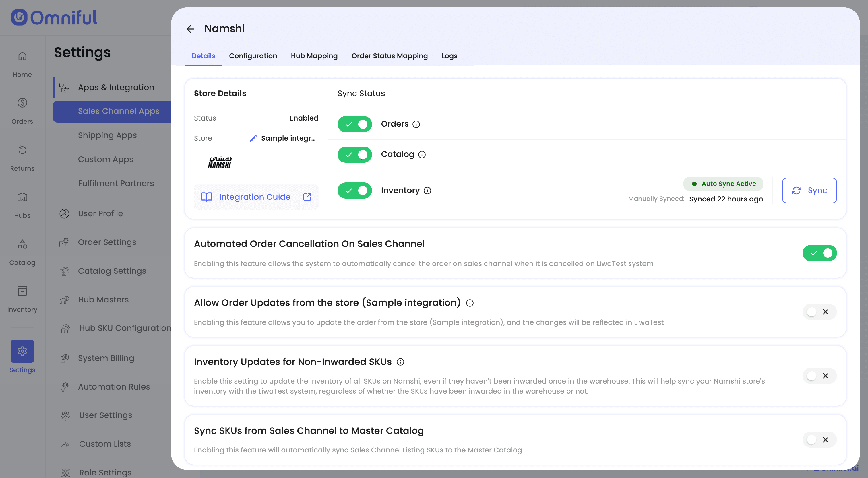The image size is (868, 478).
Task: Click the 'Enabled' status value
Action: point(304,118)
